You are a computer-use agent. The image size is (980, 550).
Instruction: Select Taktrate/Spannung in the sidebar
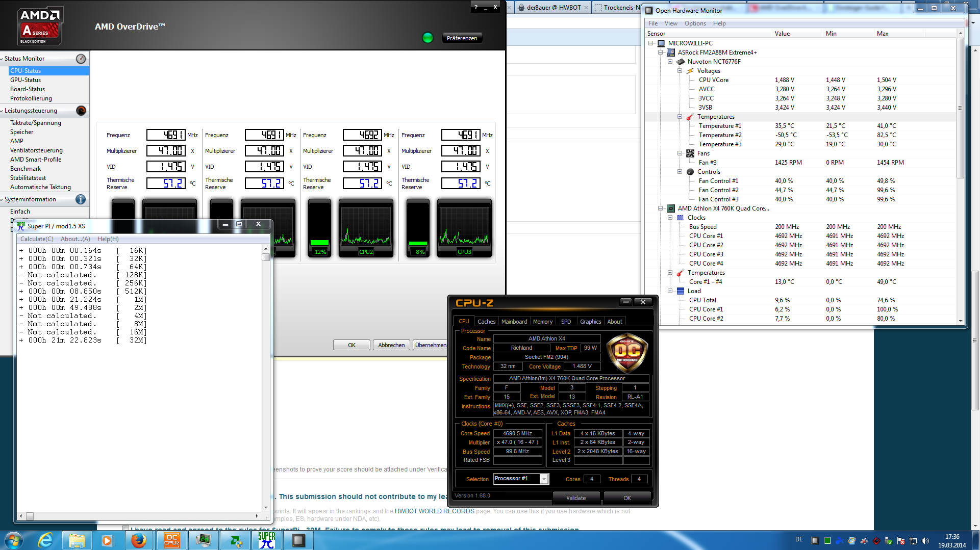pyautogui.click(x=36, y=123)
